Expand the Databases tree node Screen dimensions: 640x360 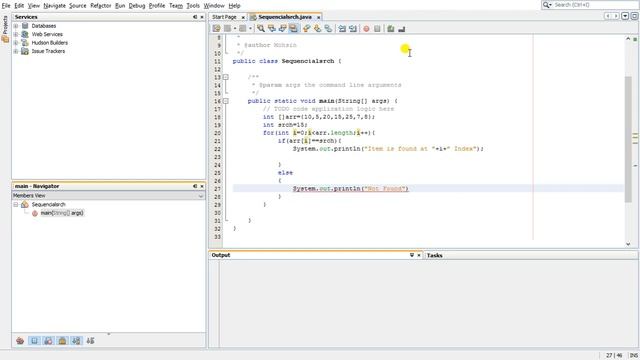16,26
